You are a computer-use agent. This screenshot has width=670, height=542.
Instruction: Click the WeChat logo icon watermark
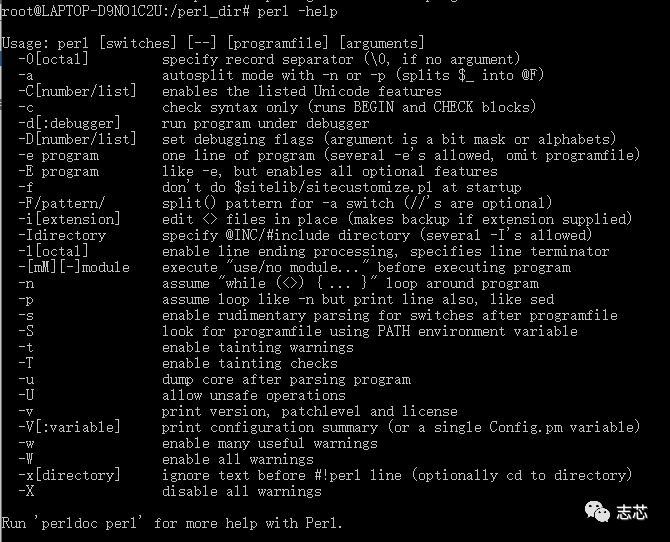point(599,510)
